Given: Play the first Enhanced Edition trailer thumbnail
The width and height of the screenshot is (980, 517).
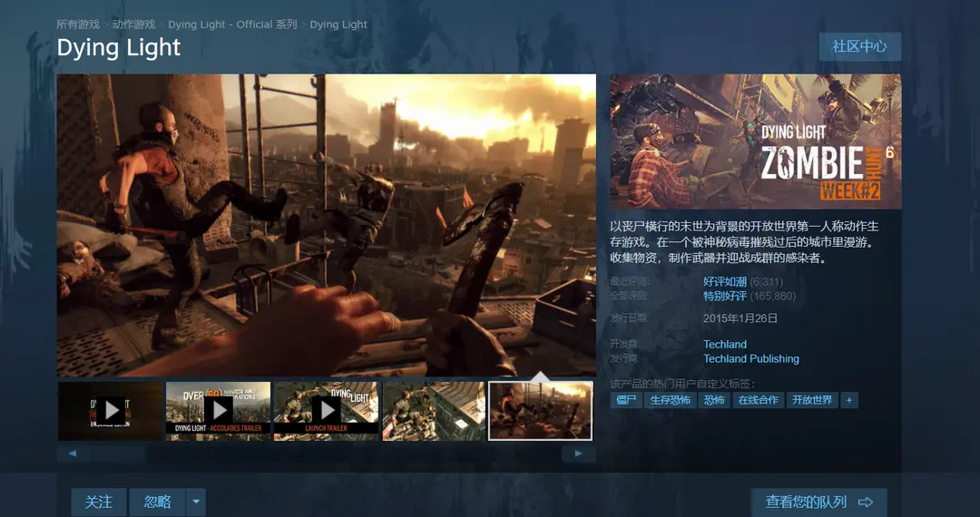Looking at the screenshot, I should pyautogui.click(x=111, y=411).
